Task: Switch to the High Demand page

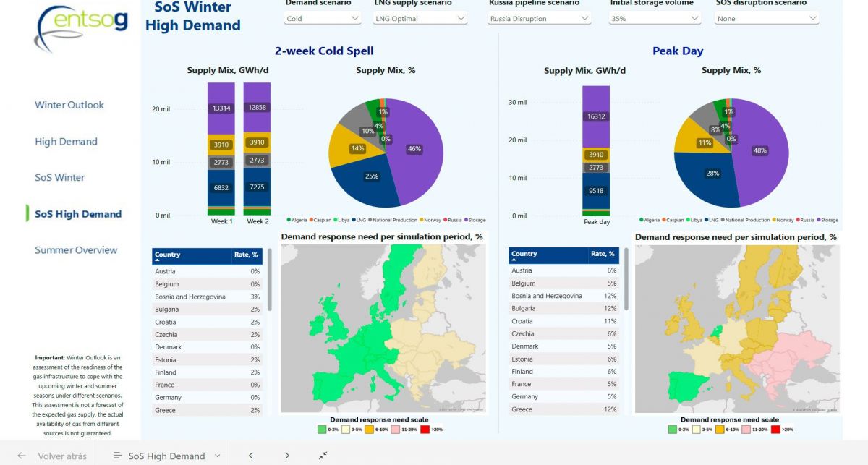Action: pyautogui.click(x=66, y=142)
